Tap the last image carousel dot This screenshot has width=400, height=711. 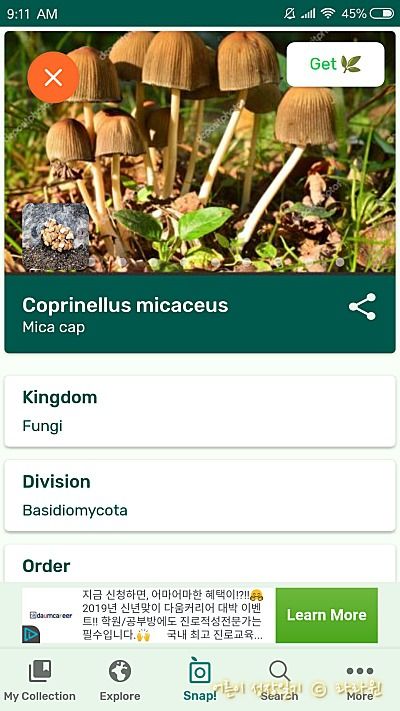[340, 262]
